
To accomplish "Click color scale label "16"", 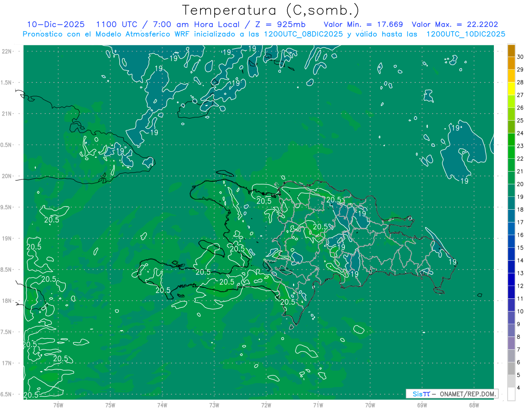I will pyautogui.click(x=521, y=235).
